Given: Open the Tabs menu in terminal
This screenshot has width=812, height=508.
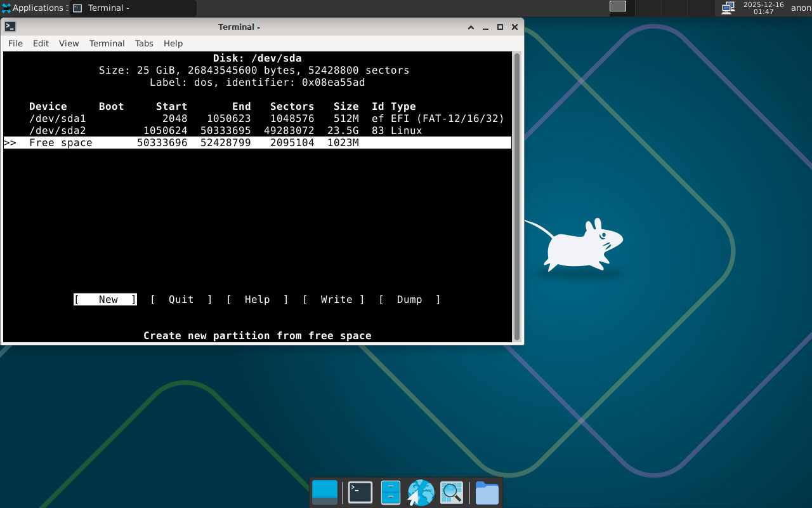Looking at the screenshot, I should click(x=144, y=43).
